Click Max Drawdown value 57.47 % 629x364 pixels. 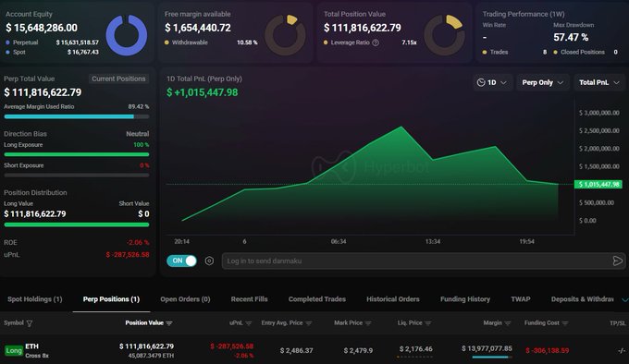571,37
